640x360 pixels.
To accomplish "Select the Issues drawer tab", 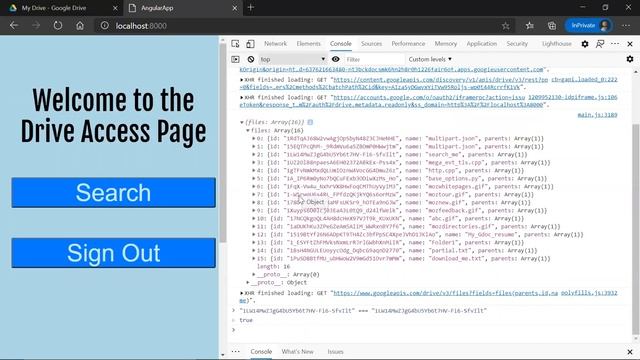I will [335, 351].
